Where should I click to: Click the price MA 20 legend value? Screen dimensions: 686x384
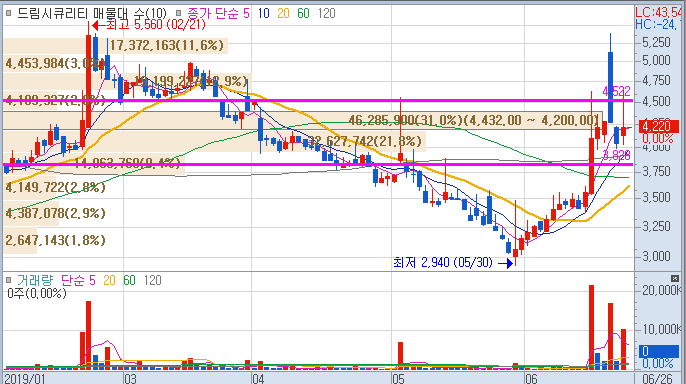coord(283,13)
